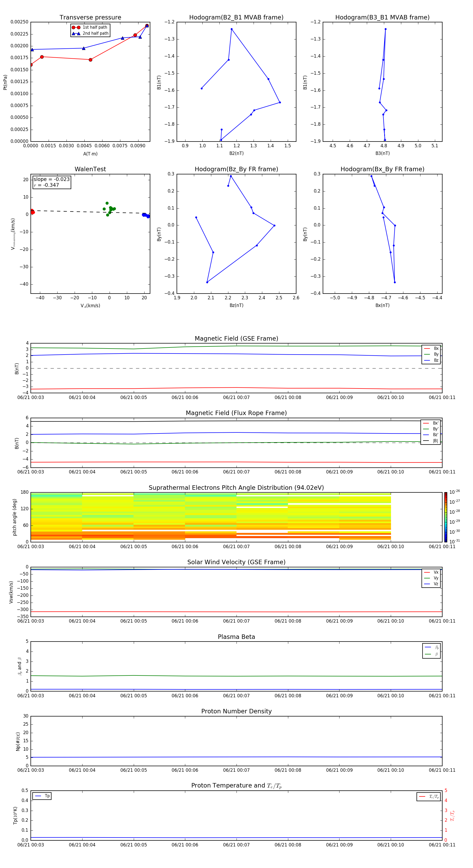Click the pitch angle colorbar scale
473x868 pixels.
[446, 517]
